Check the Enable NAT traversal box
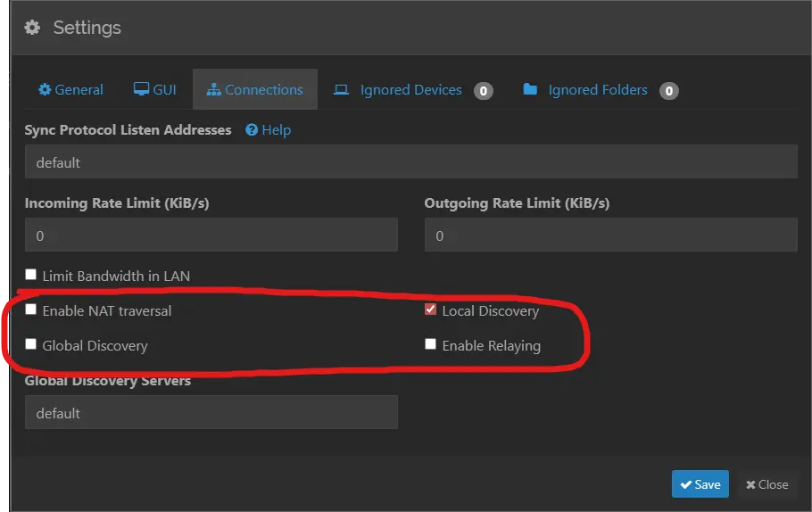812x512 pixels. point(31,310)
